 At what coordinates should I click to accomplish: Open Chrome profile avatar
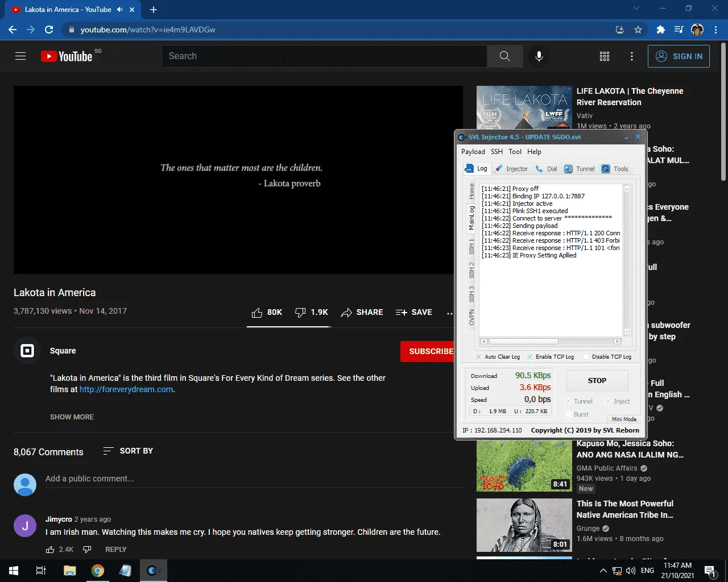(x=697, y=30)
